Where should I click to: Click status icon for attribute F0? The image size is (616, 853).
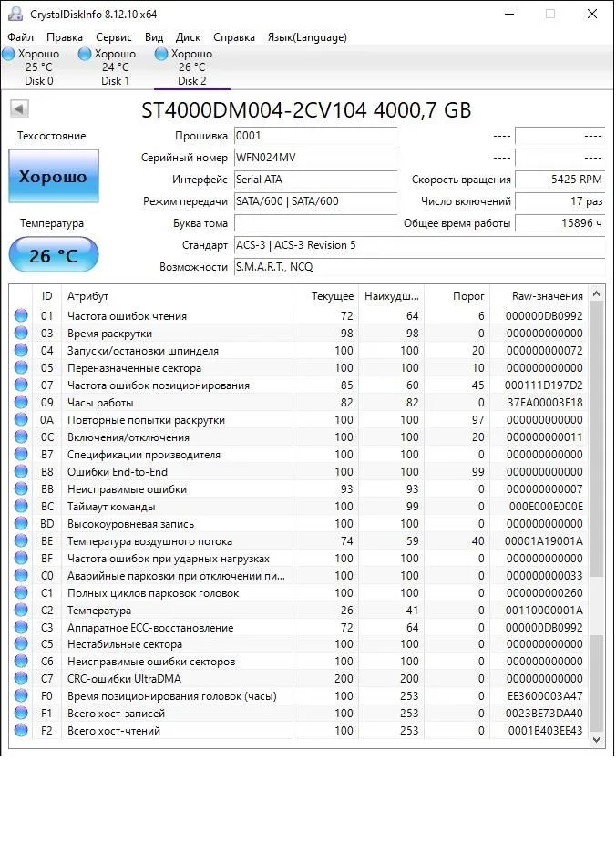(21, 695)
